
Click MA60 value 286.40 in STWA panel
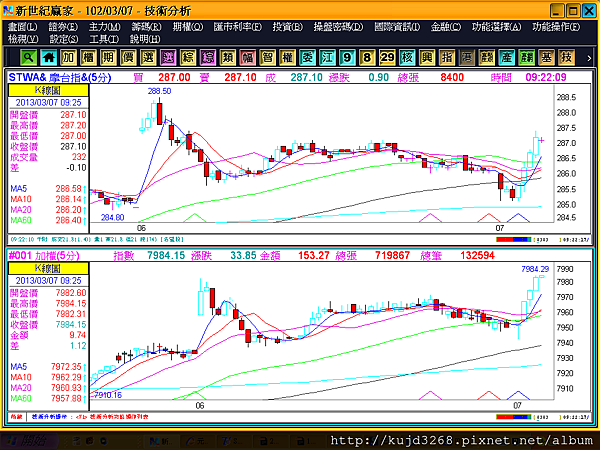[x=68, y=220]
